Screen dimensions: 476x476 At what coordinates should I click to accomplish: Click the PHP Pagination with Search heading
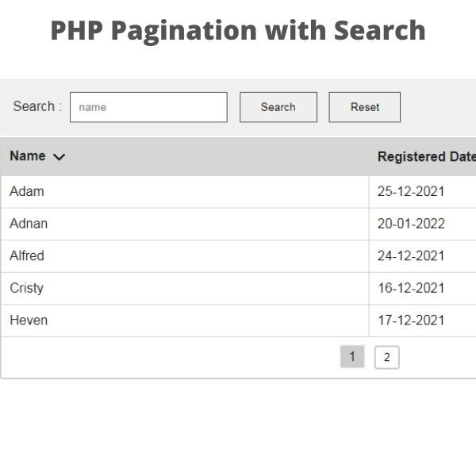[x=238, y=31]
